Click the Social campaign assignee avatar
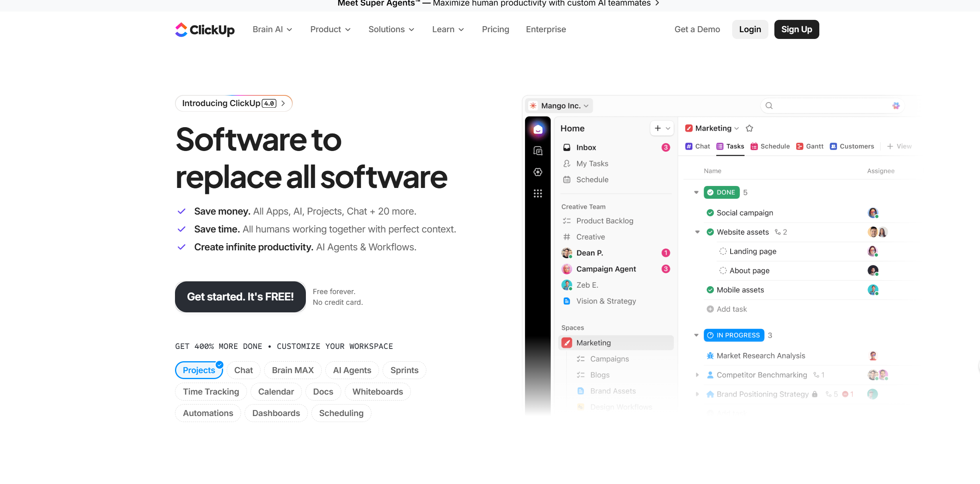Viewport: 980px width, 484px height. point(873,213)
